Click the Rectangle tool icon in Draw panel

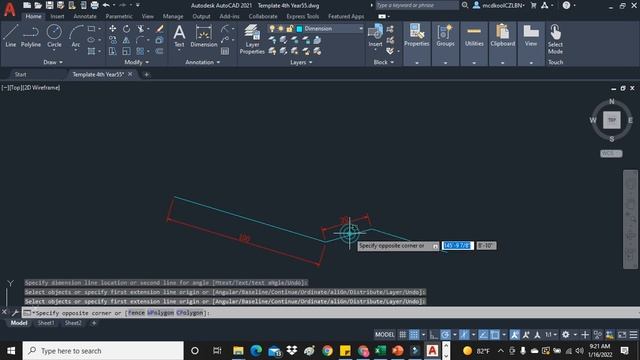[91, 29]
